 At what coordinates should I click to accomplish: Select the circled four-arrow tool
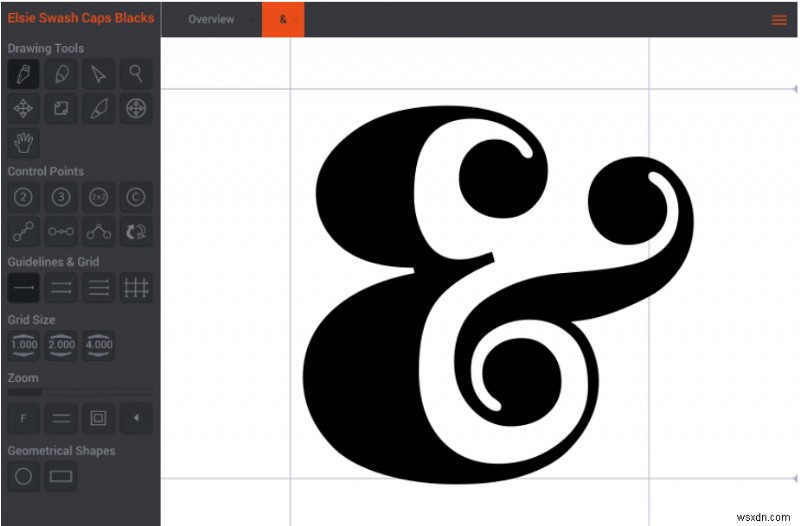pos(136,108)
